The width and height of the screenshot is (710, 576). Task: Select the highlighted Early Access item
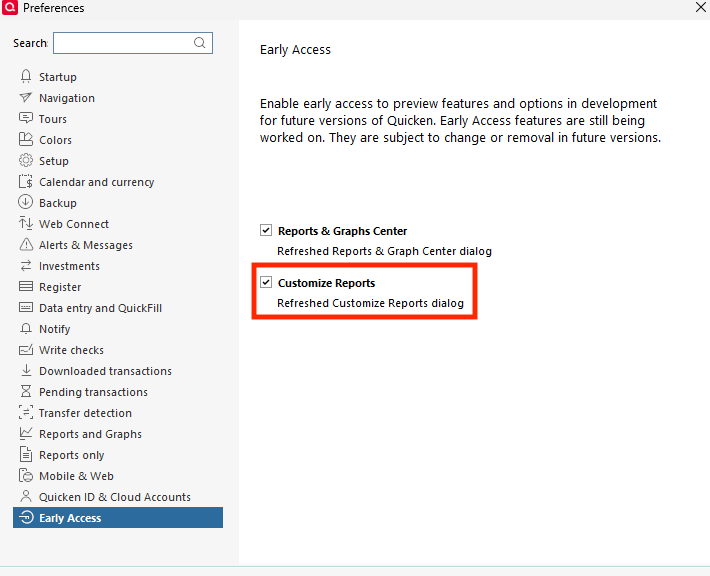118,518
